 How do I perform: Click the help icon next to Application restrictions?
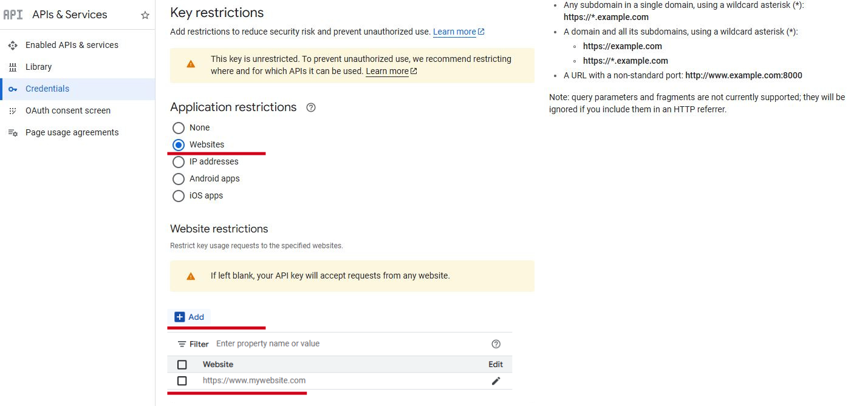point(311,107)
